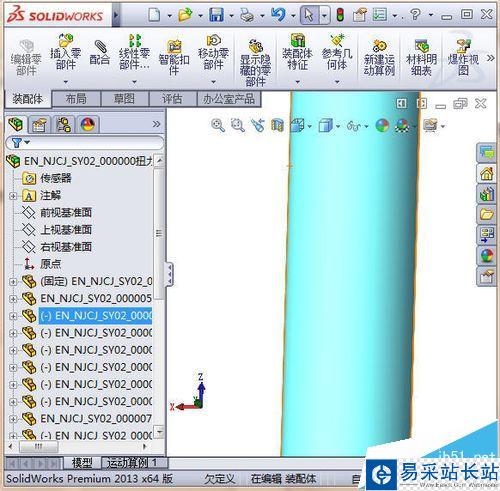The height and width of the screenshot is (491, 500).
Task: Toggle Hide/Show Items glasses icon
Action: pos(353,126)
